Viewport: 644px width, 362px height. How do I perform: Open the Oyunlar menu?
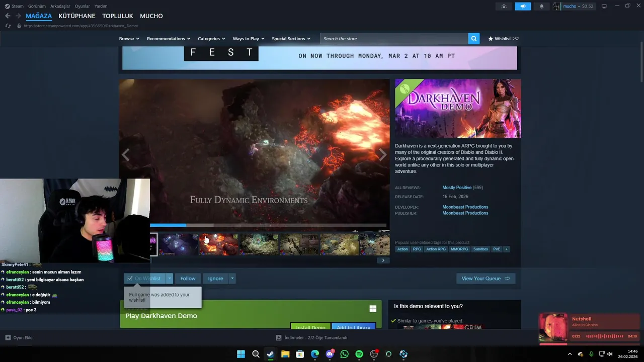tap(83, 6)
